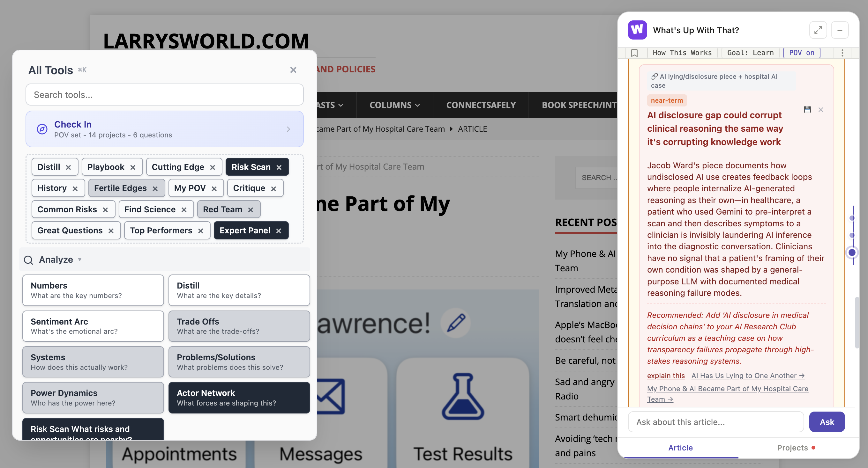Open the three-dot sidebar menu
868x468 pixels.
(842, 53)
